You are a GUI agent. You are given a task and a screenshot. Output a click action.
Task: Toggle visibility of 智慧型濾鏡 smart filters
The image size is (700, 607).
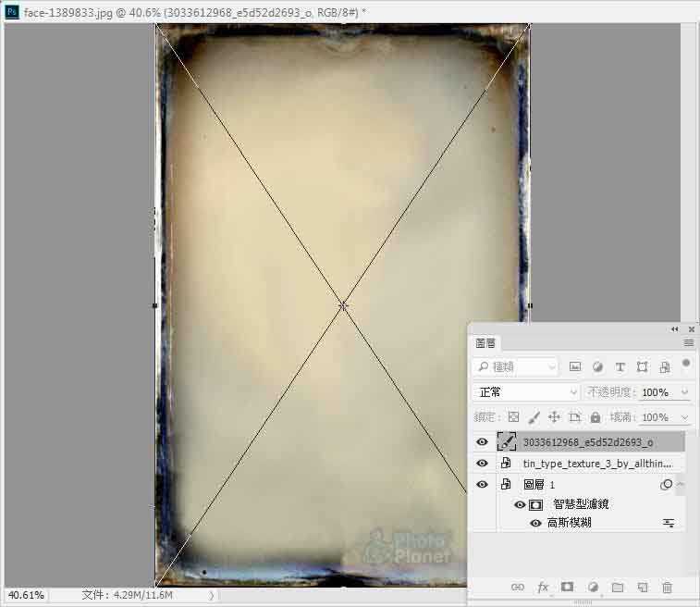[x=519, y=504]
